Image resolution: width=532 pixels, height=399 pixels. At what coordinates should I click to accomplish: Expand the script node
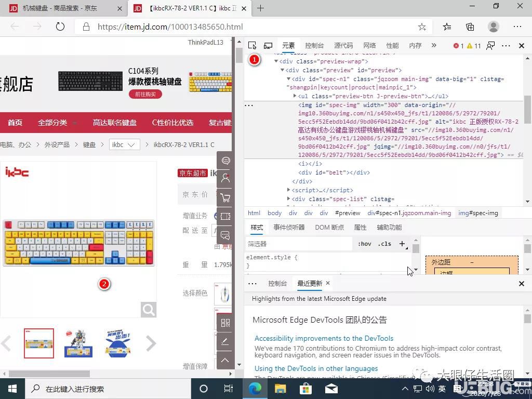pos(288,190)
